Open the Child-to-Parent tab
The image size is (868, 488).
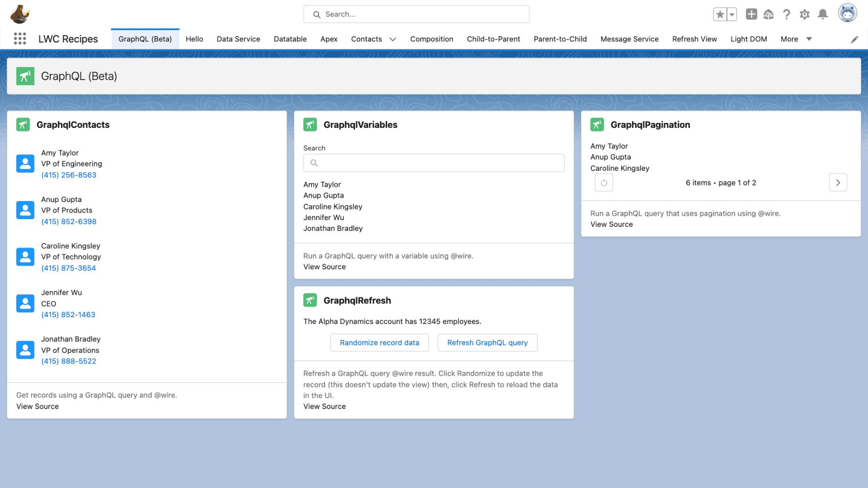coord(493,39)
